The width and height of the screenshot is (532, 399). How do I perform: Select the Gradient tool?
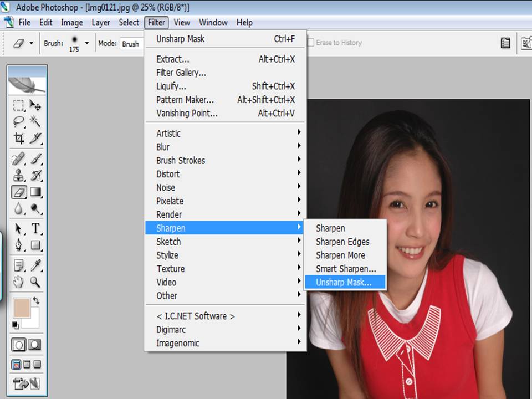[35, 192]
